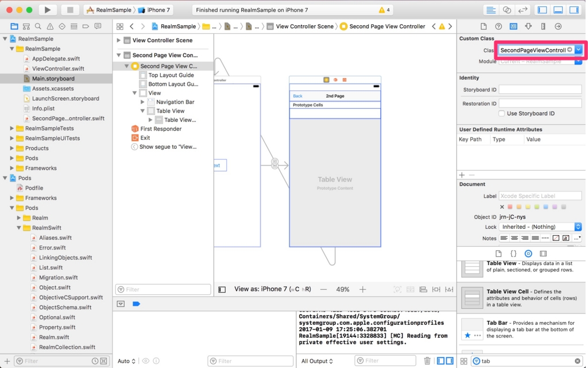The image size is (588, 368).
Task: Click the Restoration ID input field
Action: [540, 103]
